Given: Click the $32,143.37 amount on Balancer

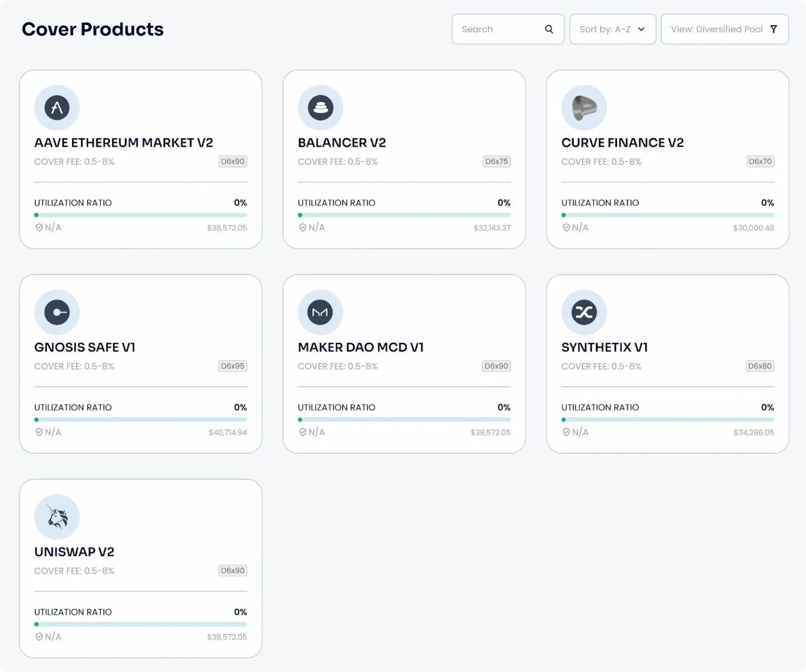Looking at the screenshot, I should tap(492, 228).
